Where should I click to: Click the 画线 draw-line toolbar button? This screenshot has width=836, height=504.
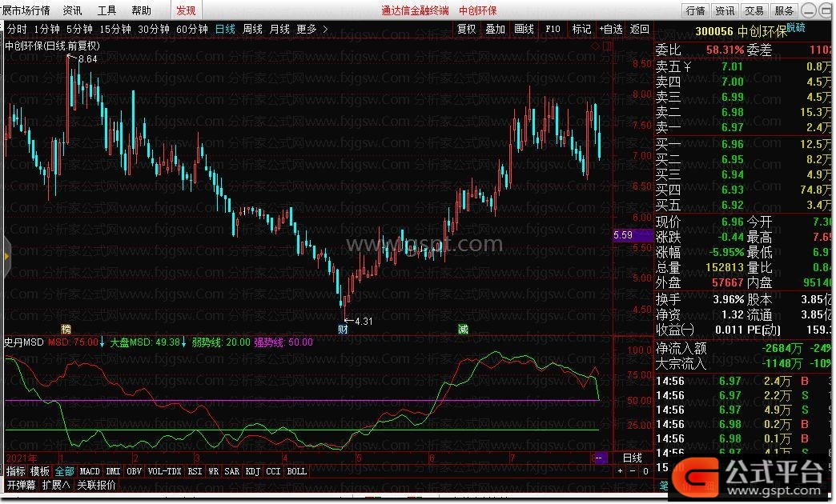[524, 29]
